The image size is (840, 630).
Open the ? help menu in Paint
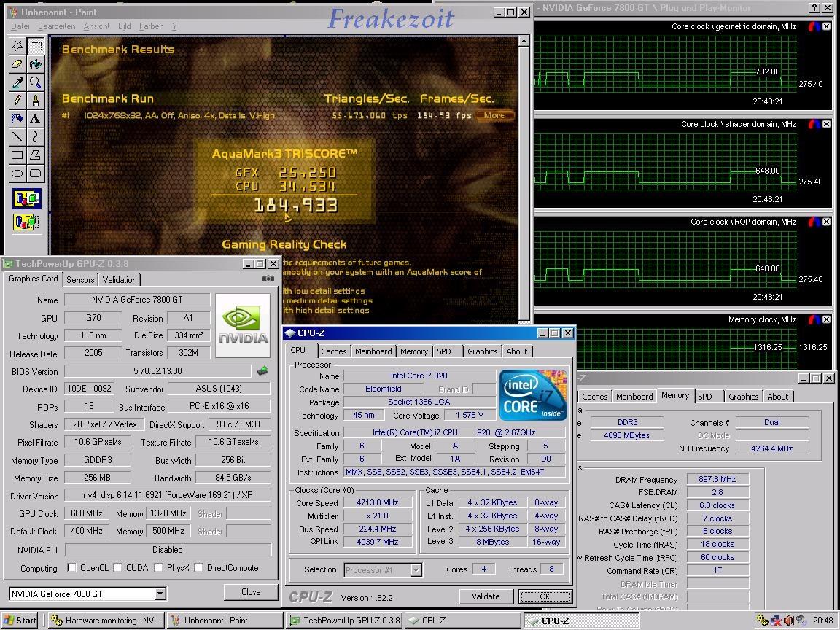(174, 26)
